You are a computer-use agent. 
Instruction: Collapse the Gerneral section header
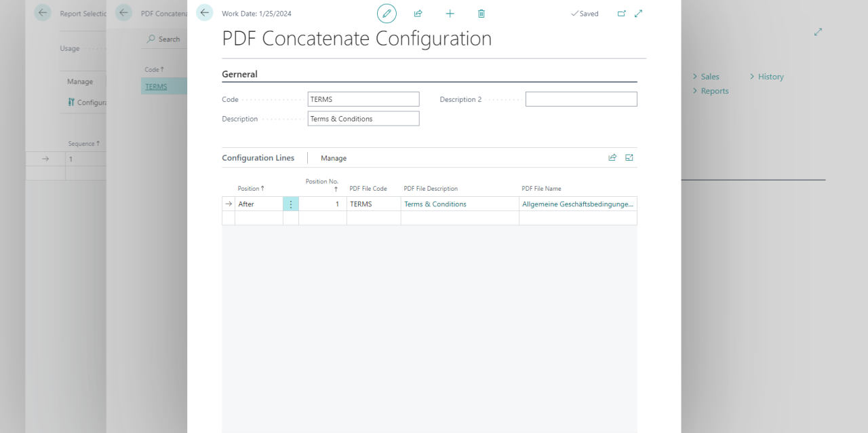pyautogui.click(x=239, y=74)
